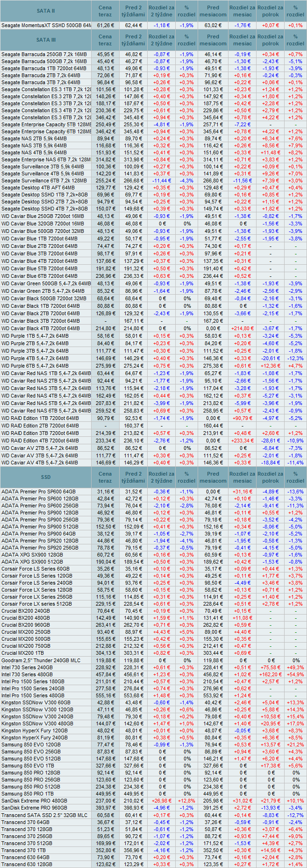Click the SSD section header
307x868 pixels.
pyautogui.click(x=46, y=477)
